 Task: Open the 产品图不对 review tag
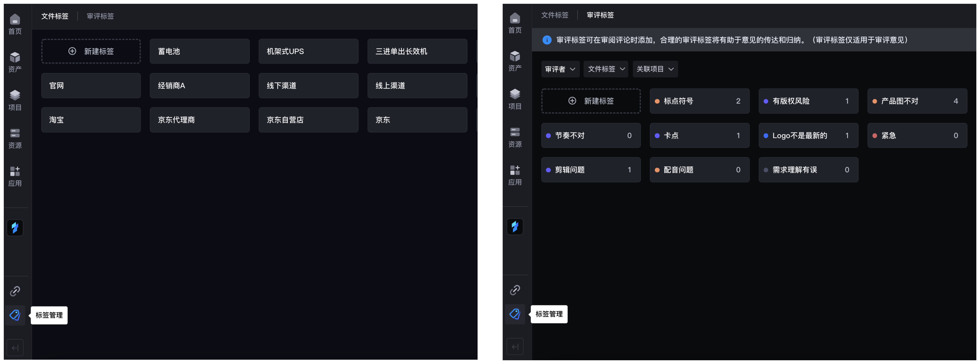point(917,101)
